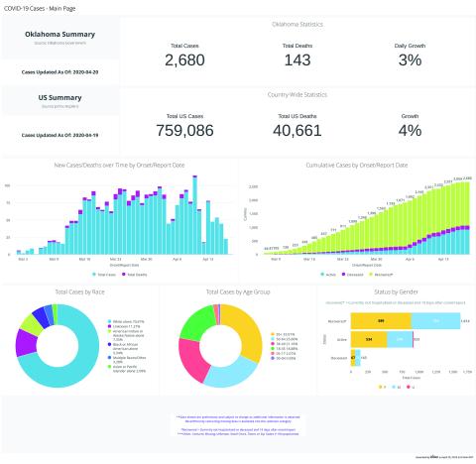
Task: Click the Oklahoma Total Deaths value 143
Action: pyautogui.click(x=297, y=60)
